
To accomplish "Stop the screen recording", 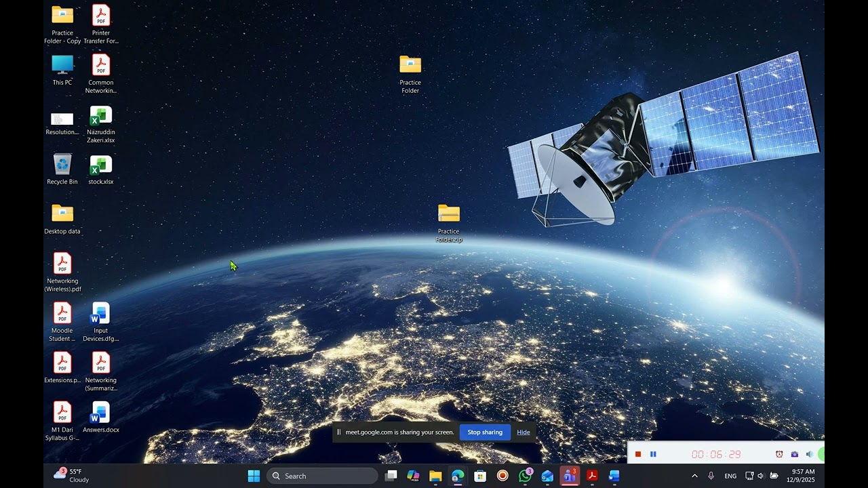I will coord(638,454).
